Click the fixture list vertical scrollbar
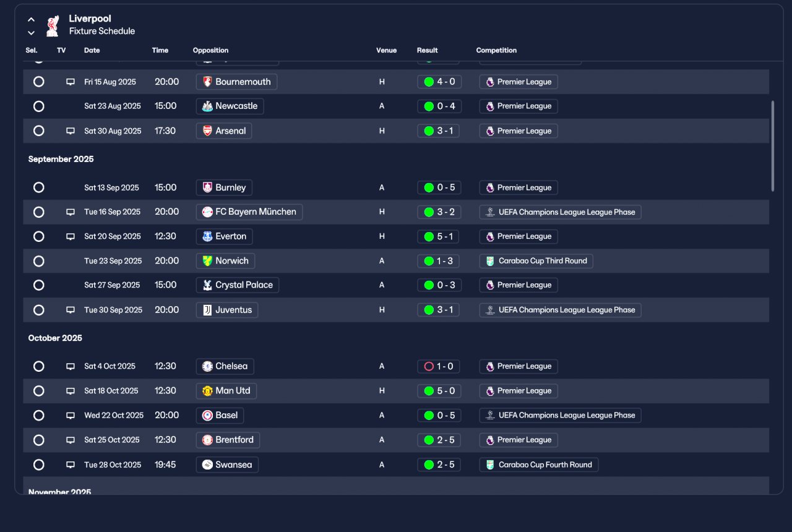Viewport: 792px width, 532px height. pos(772,146)
